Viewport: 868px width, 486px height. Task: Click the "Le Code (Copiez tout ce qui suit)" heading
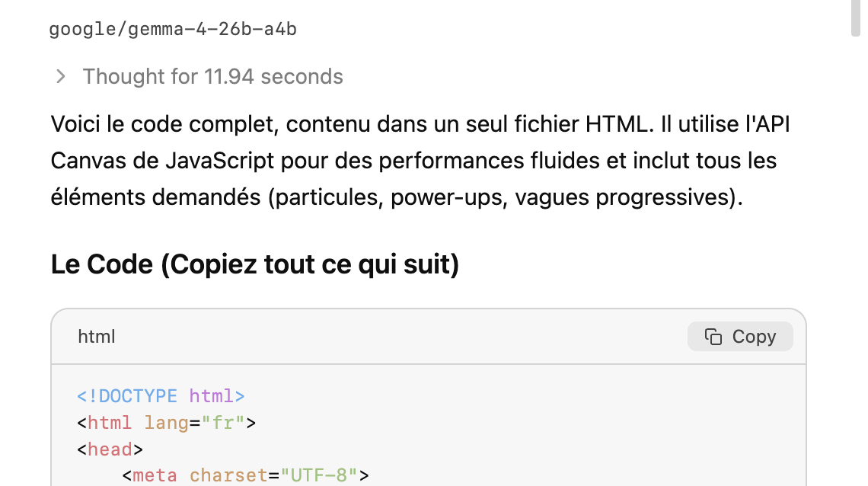pos(255,264)
